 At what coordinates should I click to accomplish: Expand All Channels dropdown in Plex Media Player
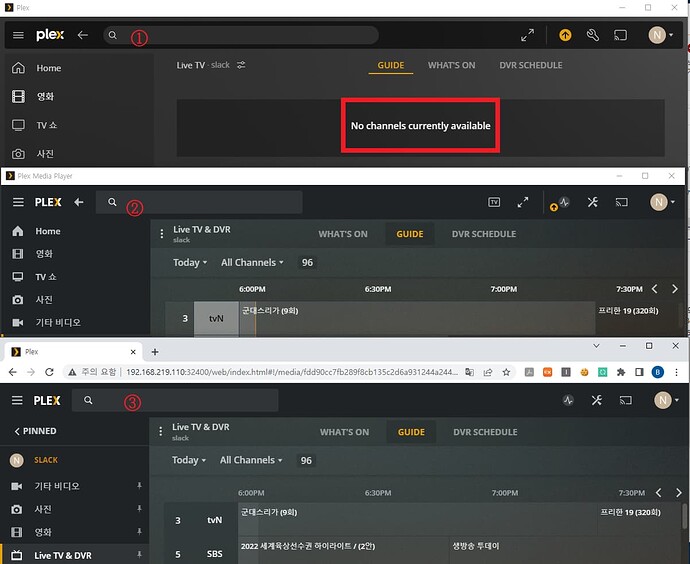pos(252,262)
